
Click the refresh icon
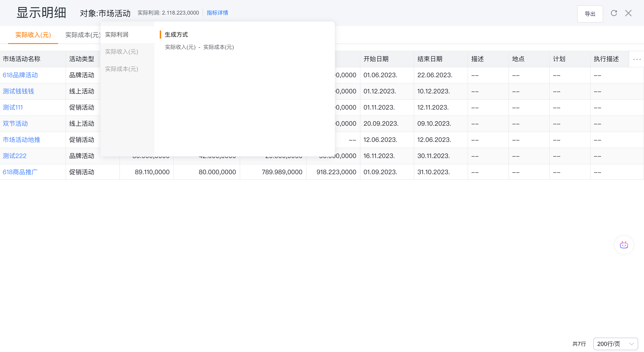pyautogui.click(x=614, y=13)
